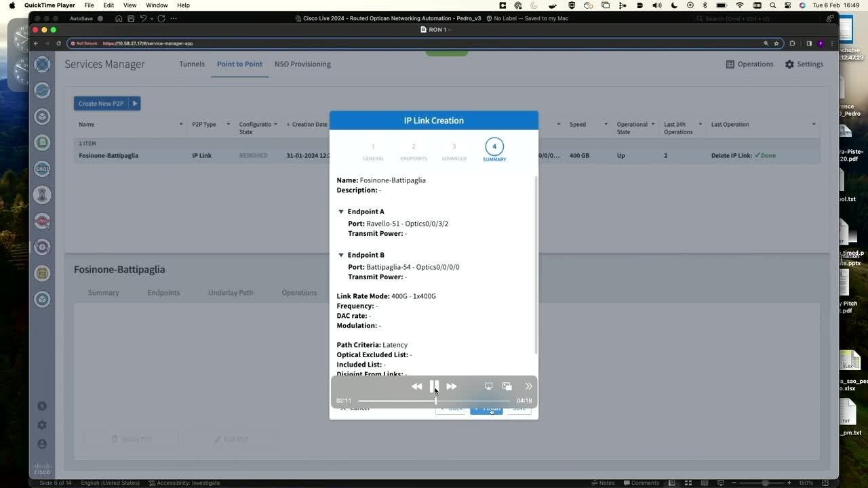Click the playback progress slider

[x=434, y=401]
